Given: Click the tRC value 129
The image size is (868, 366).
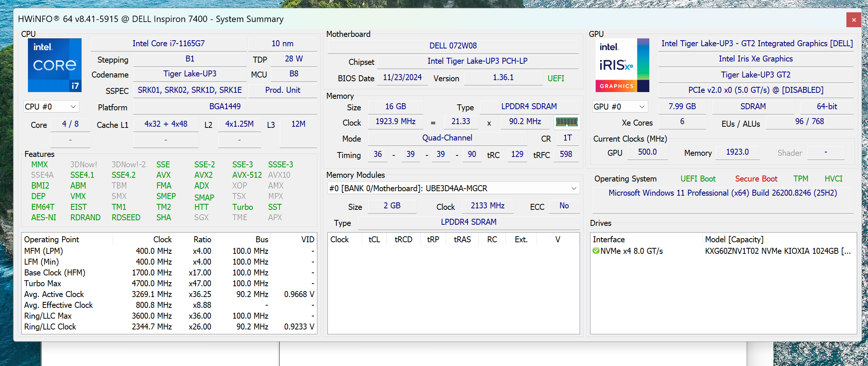Looking at the screenshot, I should [x=517, y=154].
